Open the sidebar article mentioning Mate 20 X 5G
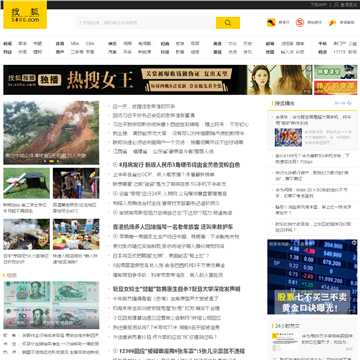The image size is (360, 360). click(x=312, y=193)
